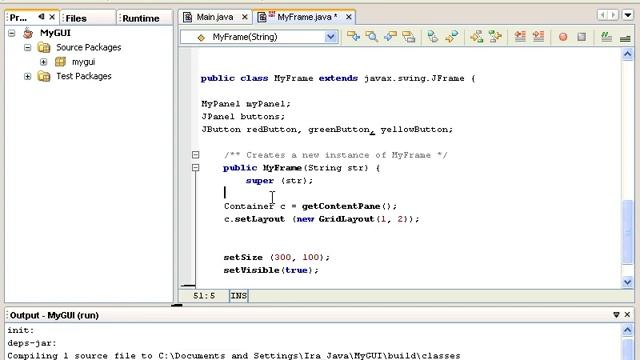Viewport: 640px width, 360px height.
Task: Click the uncomment lines icon
Action: click(x=625, y=38)
